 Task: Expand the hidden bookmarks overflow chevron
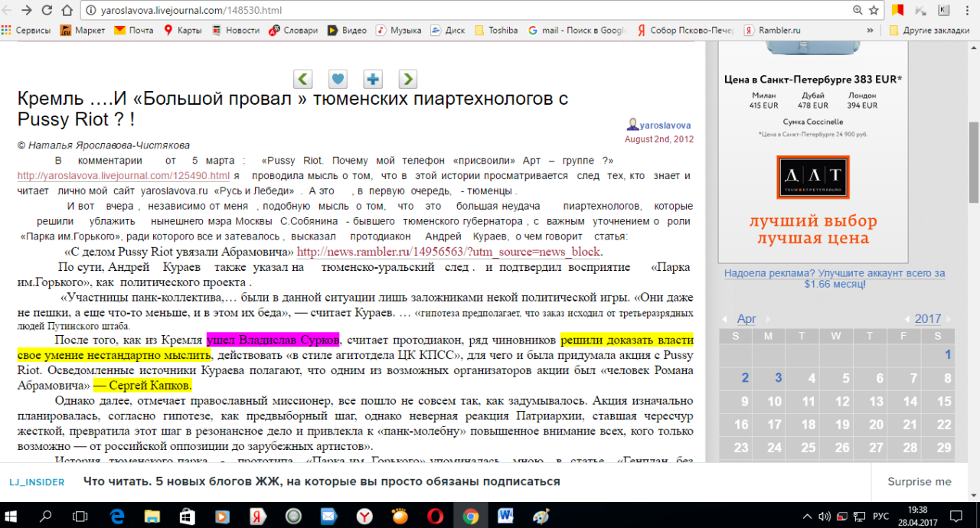pos(870,31)
